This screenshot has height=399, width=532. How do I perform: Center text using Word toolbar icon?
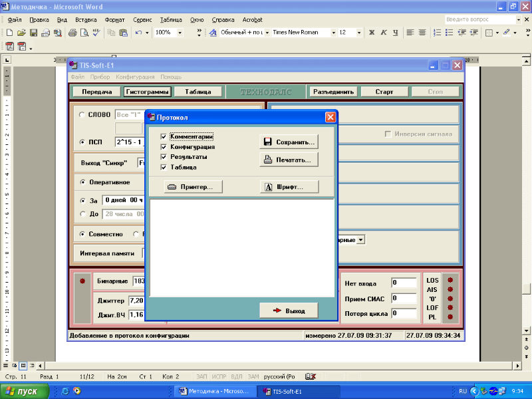pos(422,33)
